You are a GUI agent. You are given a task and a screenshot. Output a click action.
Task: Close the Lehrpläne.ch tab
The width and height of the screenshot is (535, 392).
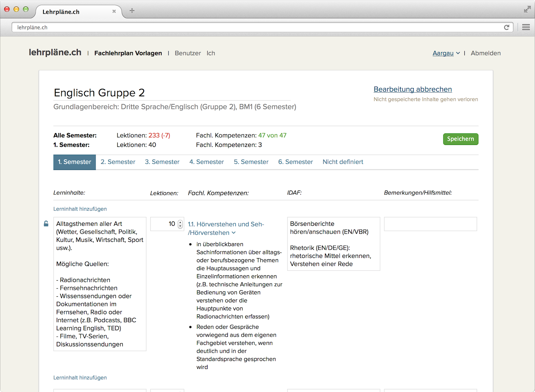(114, 11)
